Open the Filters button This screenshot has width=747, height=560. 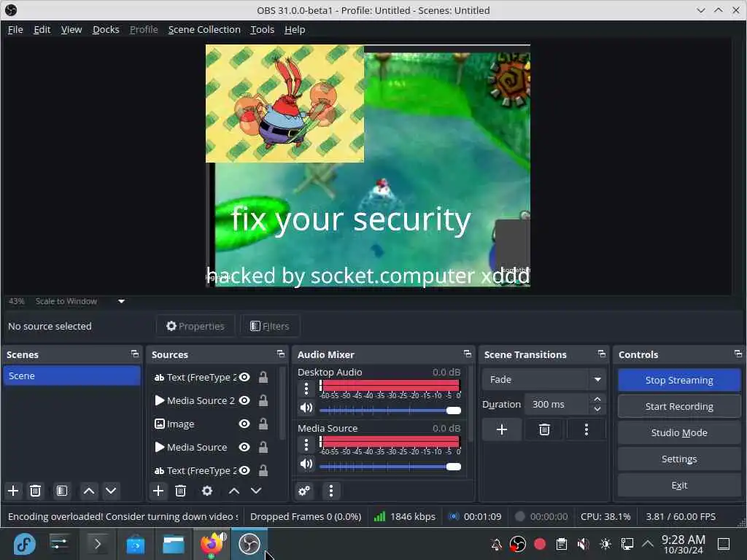pyautogui.click(x=270, y=326)
